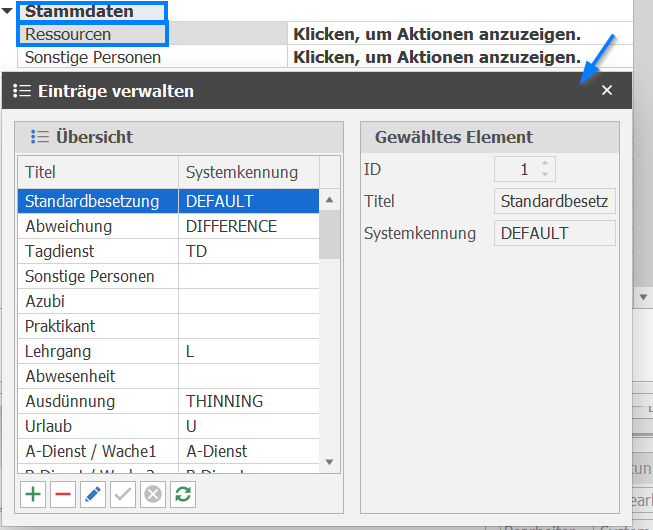The image size is (653, 530).
Task: Click the Übersicht list icon
Action: click(40, 137)
